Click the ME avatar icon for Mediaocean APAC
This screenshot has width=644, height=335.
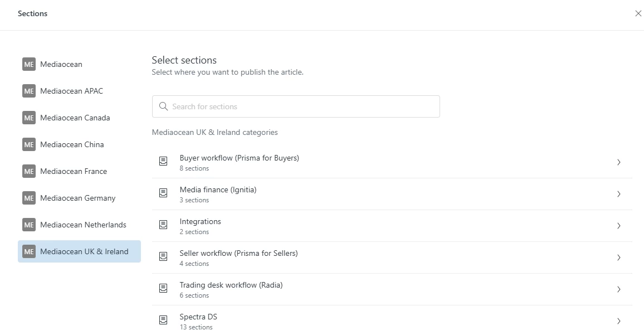click(28, 91)
